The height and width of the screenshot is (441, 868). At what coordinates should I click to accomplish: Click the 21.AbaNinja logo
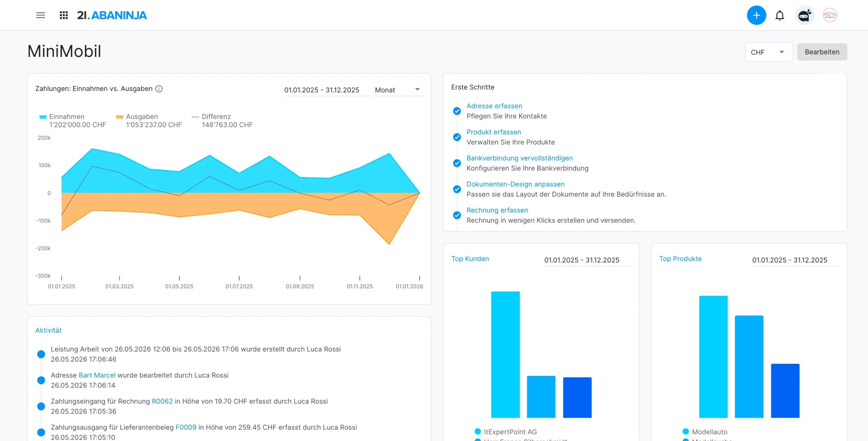[112, 15]
